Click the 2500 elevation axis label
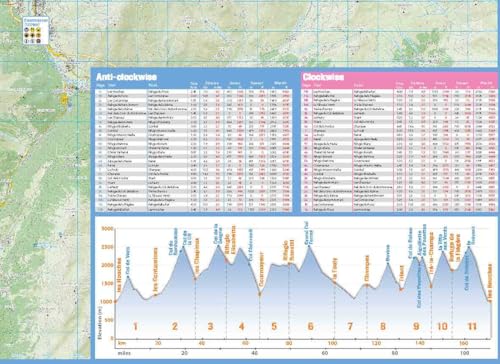The width and height of the screenshot is (500, 364). (107, 247)
